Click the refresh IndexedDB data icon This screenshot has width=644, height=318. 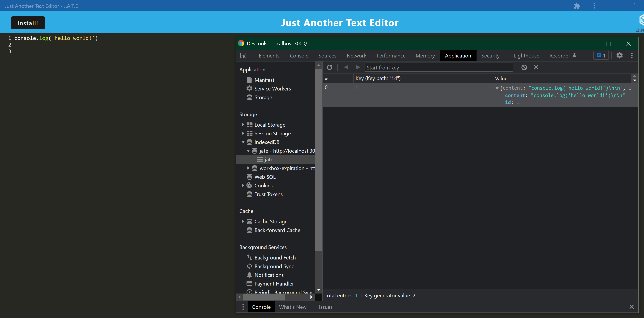click(x=330, y=67)
